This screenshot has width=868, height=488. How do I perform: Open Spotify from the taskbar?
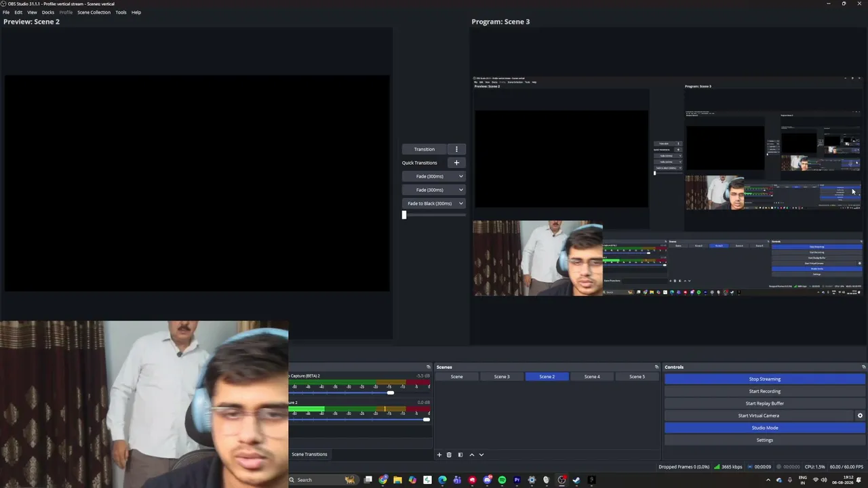[x=502, y=480]
